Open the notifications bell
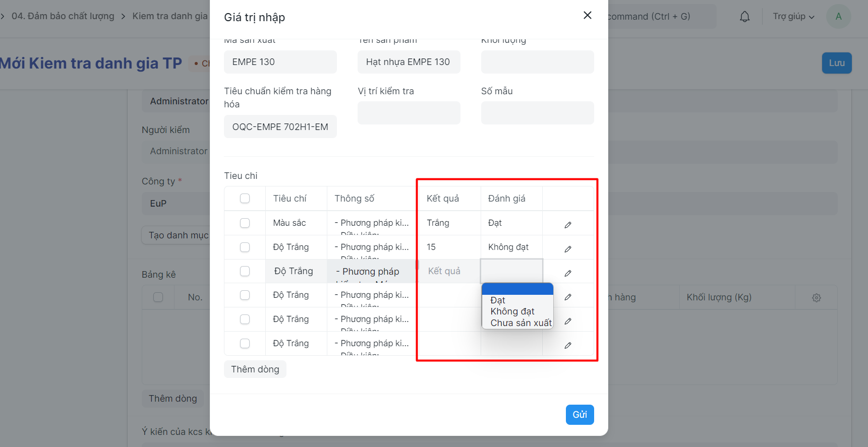The image size is (868, 447). (x=744, y=17)
